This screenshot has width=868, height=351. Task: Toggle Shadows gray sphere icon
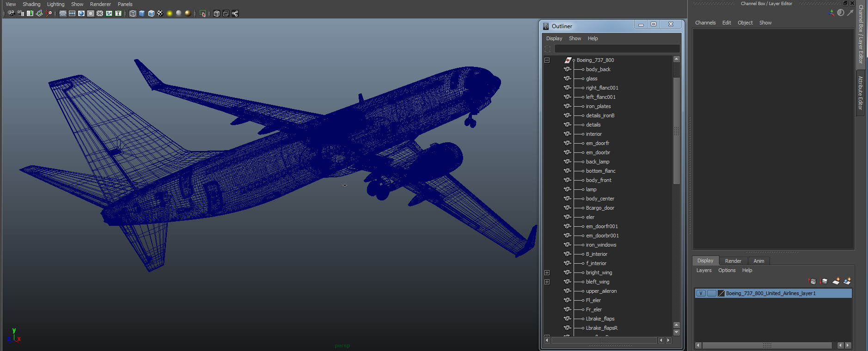pyautogui.click(x=179, y=13)
